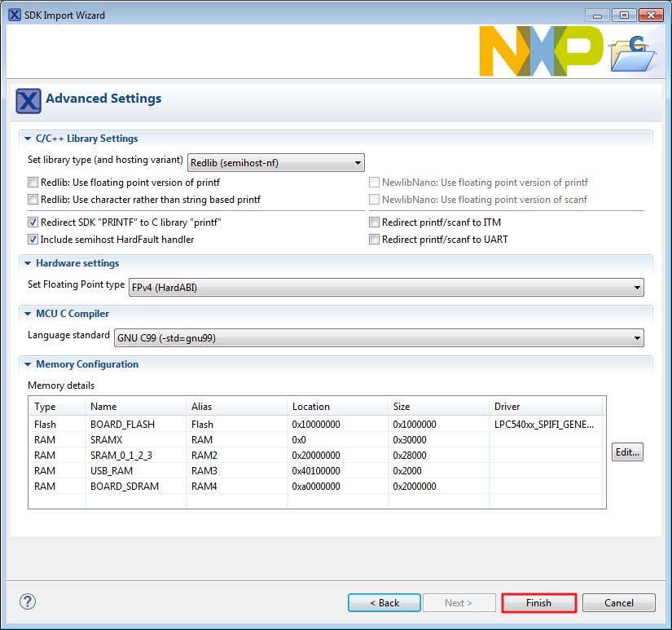Screen dimensions: 672x630
Task: Collapse the Memory Configuration section
Action: [28, 365]
